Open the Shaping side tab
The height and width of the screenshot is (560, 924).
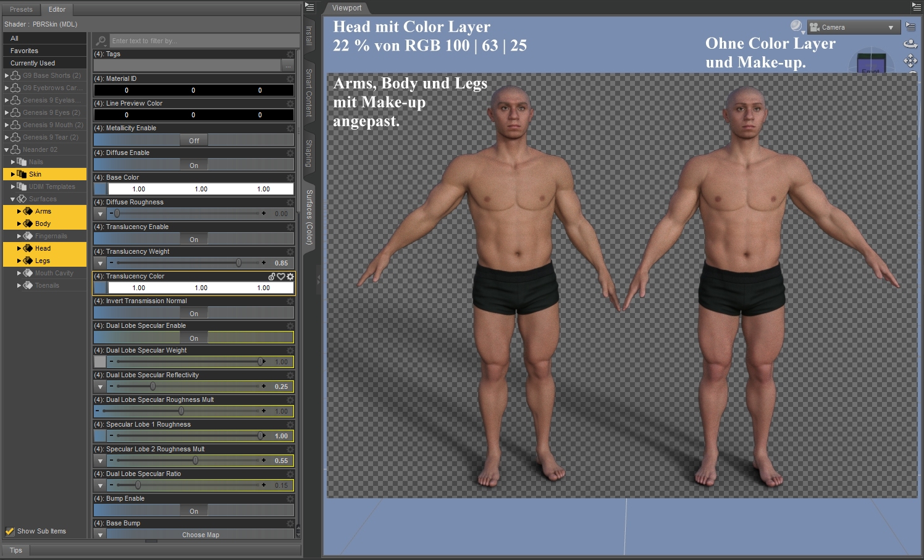309,153
